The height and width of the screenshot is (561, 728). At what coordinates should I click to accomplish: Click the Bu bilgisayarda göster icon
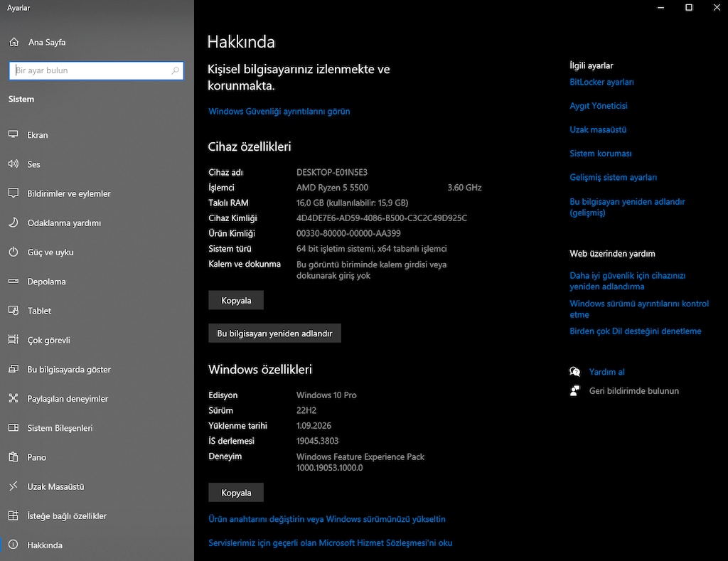point(14,369)
